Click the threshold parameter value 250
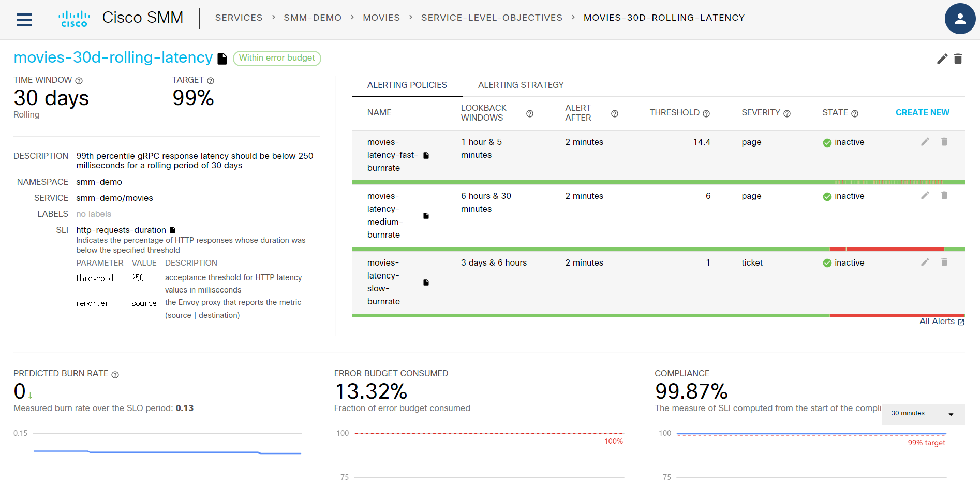Screen dimensions: 980x482 (x=138, y=278)
